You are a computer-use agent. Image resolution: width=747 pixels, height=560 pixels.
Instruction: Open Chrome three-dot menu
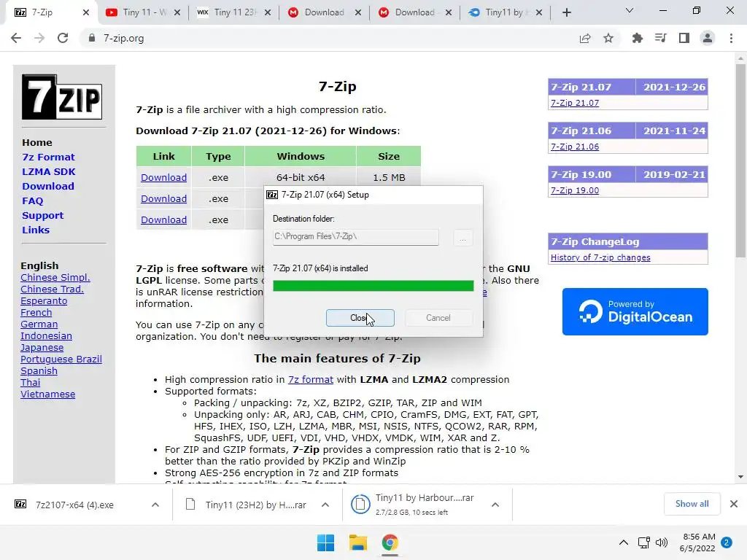click(731, 38)
